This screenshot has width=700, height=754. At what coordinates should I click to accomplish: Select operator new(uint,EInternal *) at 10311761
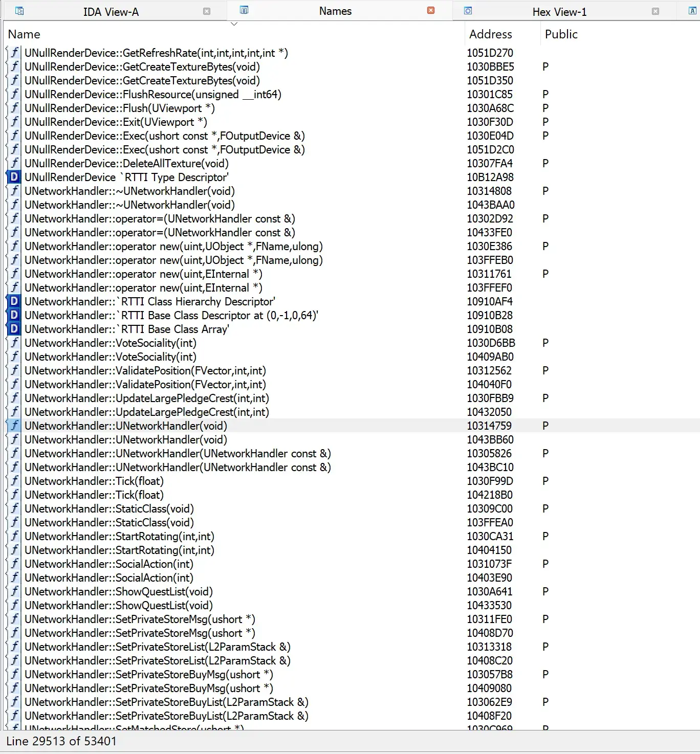tap(143, 274)
